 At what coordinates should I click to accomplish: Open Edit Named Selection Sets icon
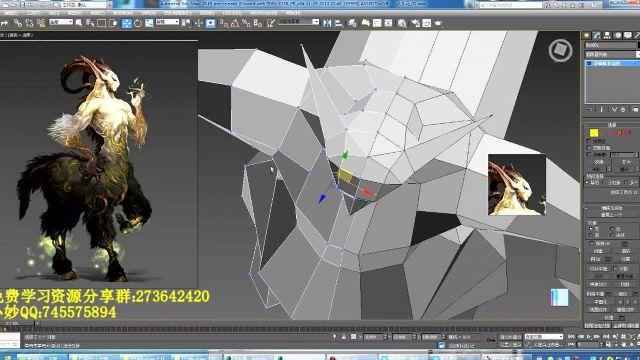tap(271, 23)
